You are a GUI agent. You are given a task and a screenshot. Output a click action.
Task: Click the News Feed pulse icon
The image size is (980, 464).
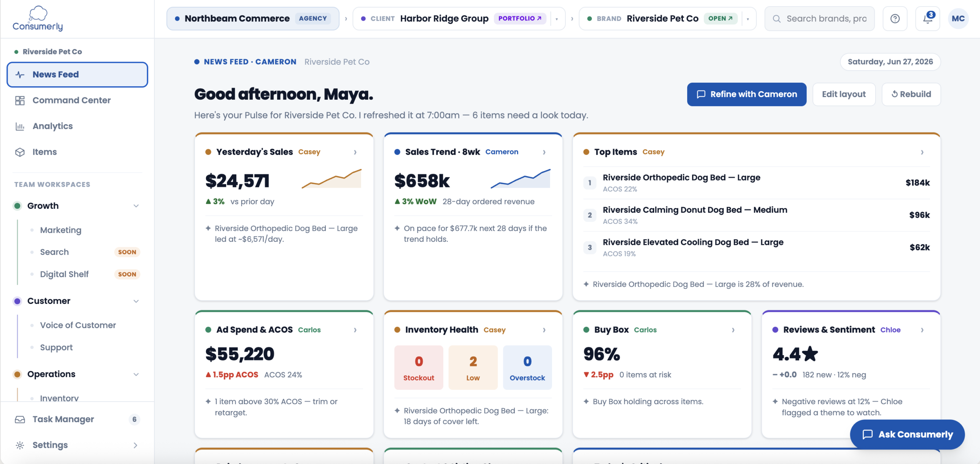(x=20, y=75)
